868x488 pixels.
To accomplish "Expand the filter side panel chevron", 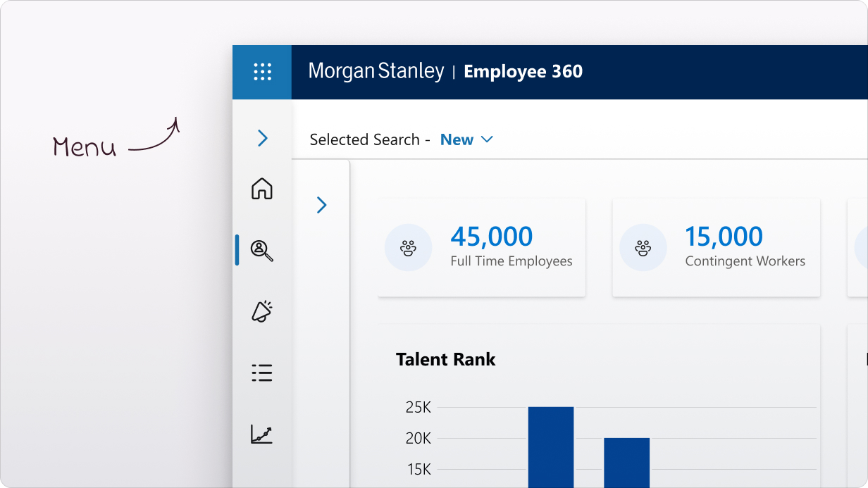I will click(322, 205).
